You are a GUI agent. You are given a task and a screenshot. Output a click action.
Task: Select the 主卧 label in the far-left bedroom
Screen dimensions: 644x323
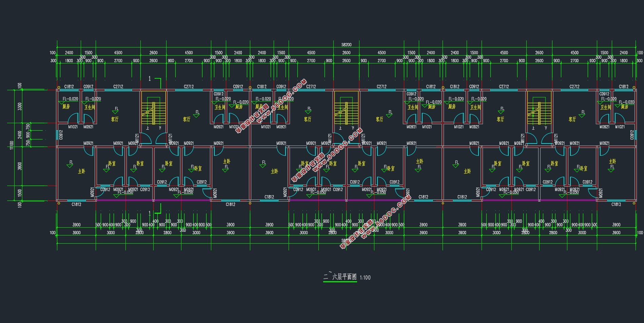pos(82,171)
